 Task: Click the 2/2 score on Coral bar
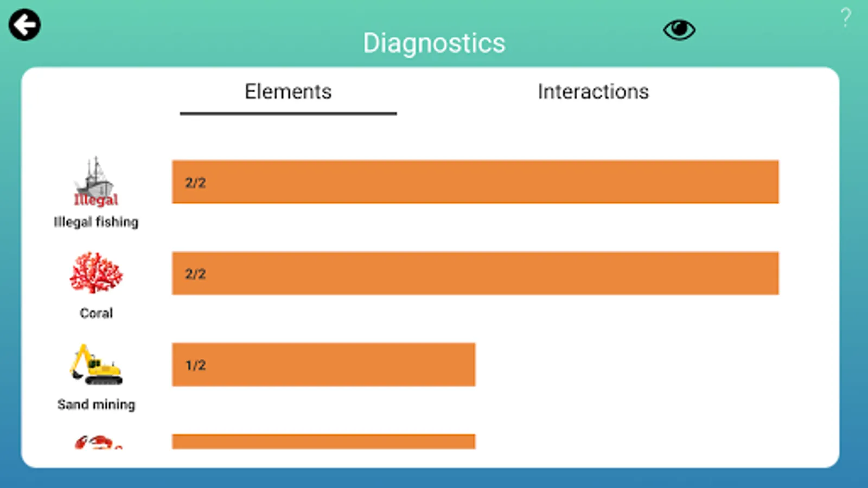pos(195,274)
